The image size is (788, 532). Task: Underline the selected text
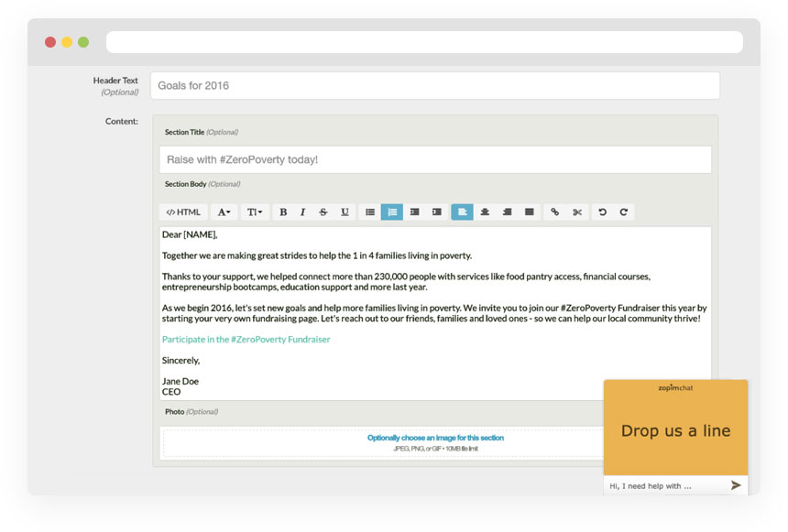[344, 212]
